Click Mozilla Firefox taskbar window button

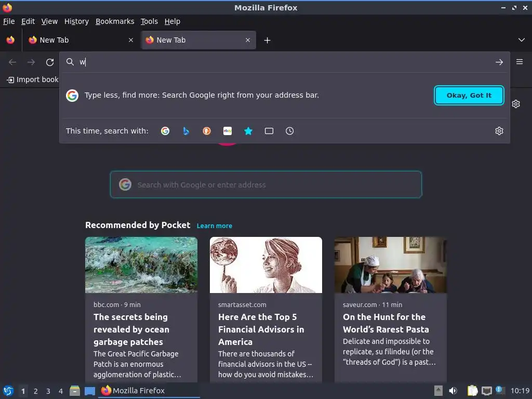pos(149,391)
